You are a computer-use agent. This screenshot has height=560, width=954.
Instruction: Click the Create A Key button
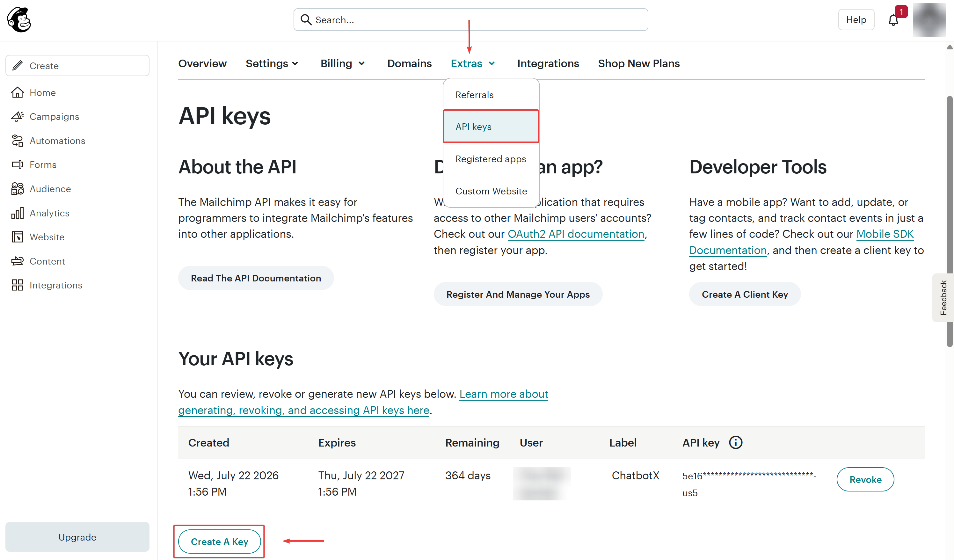point(220,542)
